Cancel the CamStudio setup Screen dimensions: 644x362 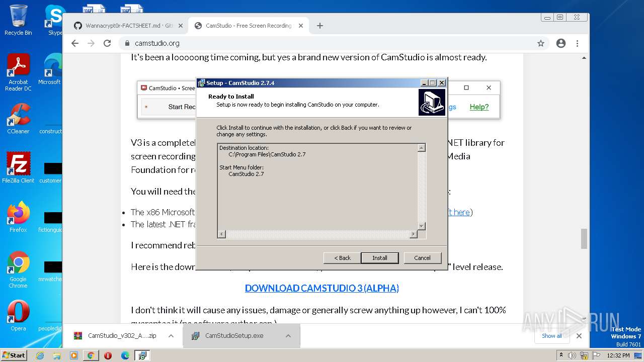coord(422,258)
